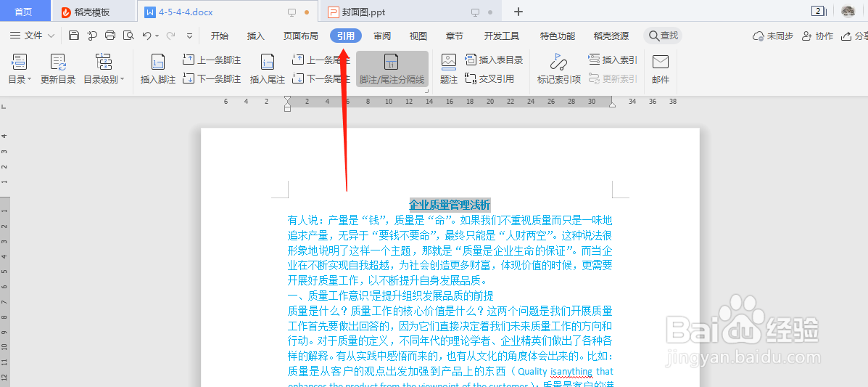Viewport: 868px width, 387px height.
Task: Go to 下一条脚注 (Next Footnote)
Action: 212,78
